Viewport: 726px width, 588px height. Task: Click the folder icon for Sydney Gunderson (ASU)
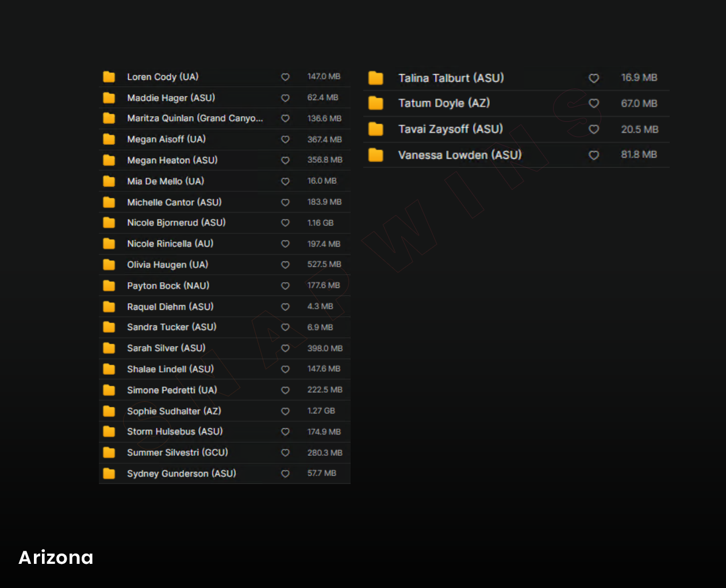point(109,474)
